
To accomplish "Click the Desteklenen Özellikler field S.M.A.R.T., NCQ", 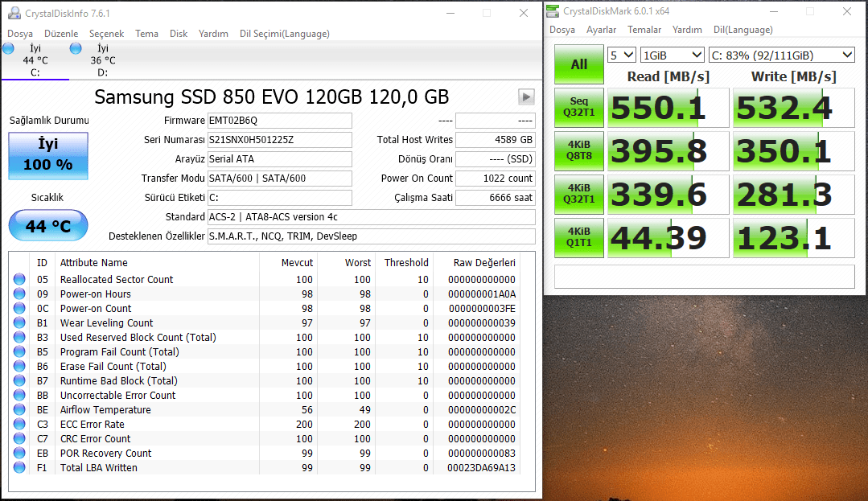I will [x=372, y=236].
